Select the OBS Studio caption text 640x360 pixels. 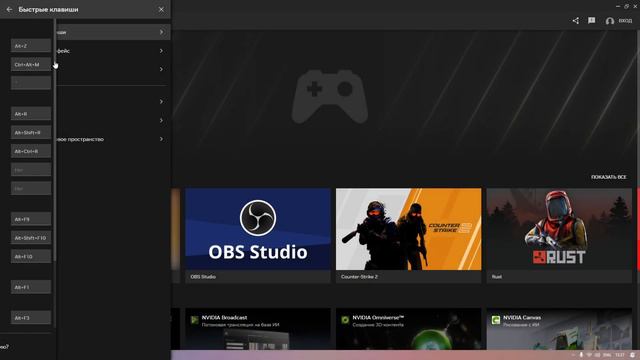click(x=203, y=277)
